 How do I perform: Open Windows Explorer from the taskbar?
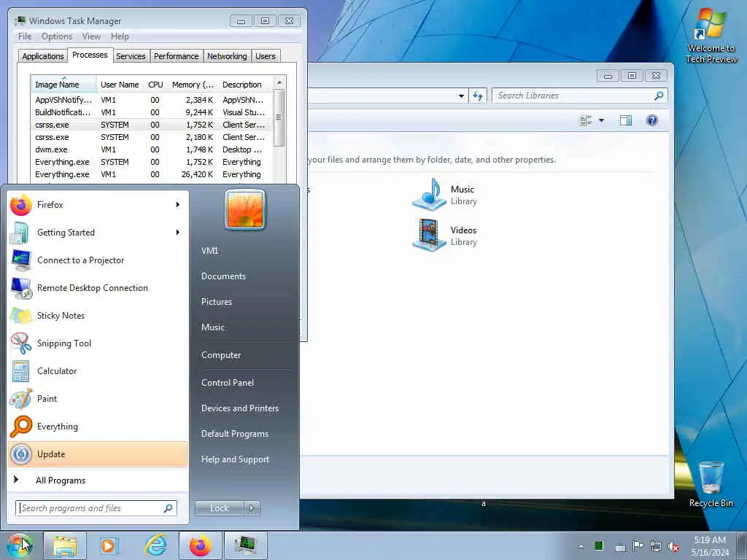pyautogui.click(x=65, y=545)
